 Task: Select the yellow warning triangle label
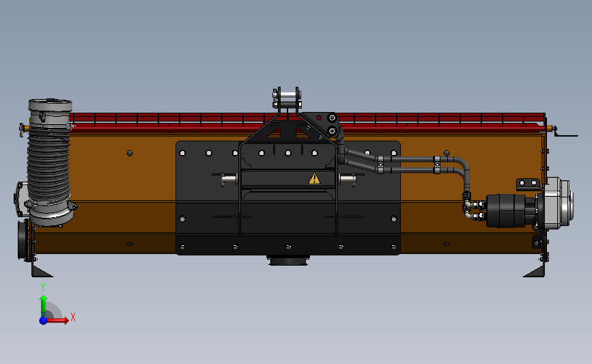(x=314, y=179)
